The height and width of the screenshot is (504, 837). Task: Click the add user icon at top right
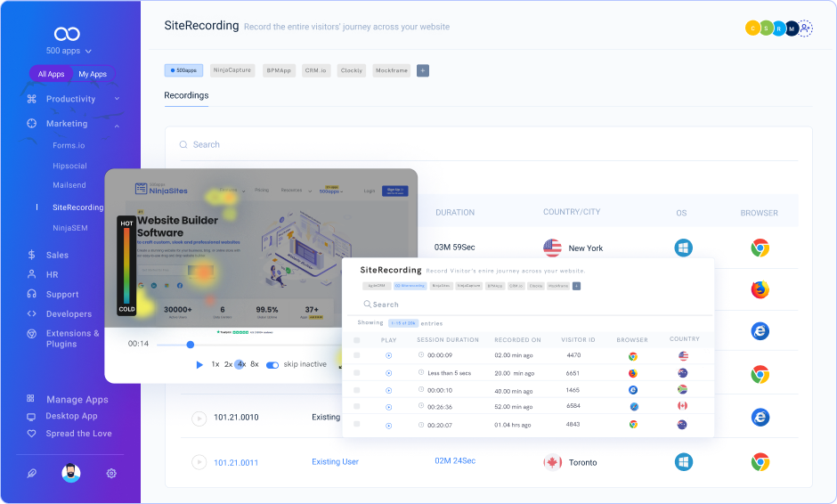pos(806,28)
